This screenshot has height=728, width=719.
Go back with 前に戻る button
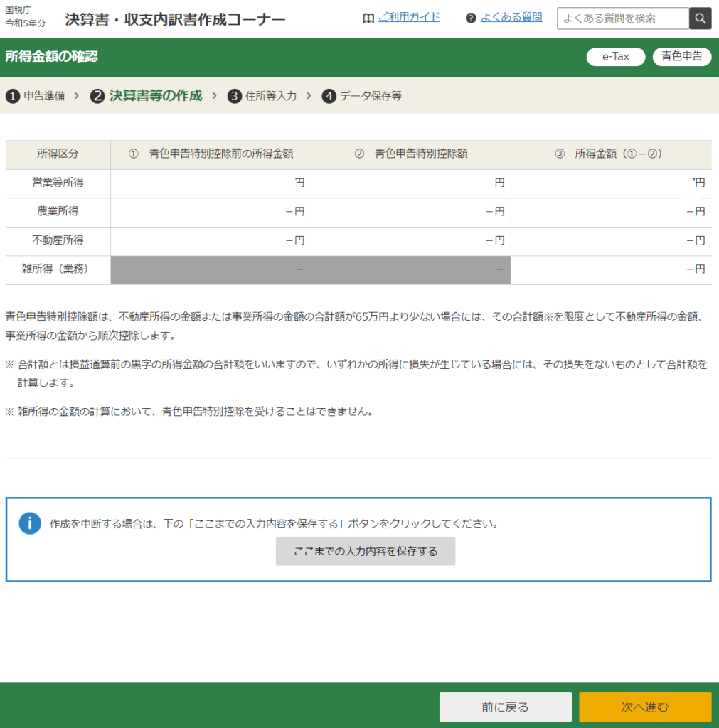(505, 707)
